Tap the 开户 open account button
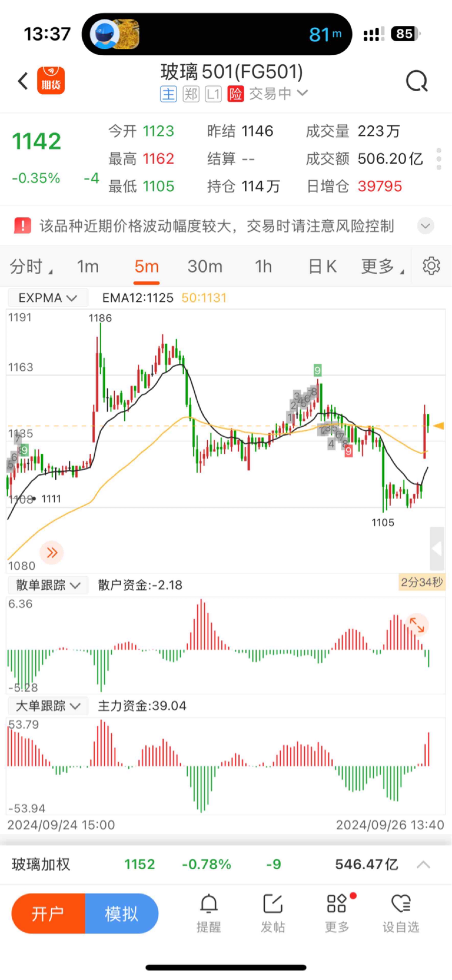Screen dimensions: 452x980 pos(48,913)
